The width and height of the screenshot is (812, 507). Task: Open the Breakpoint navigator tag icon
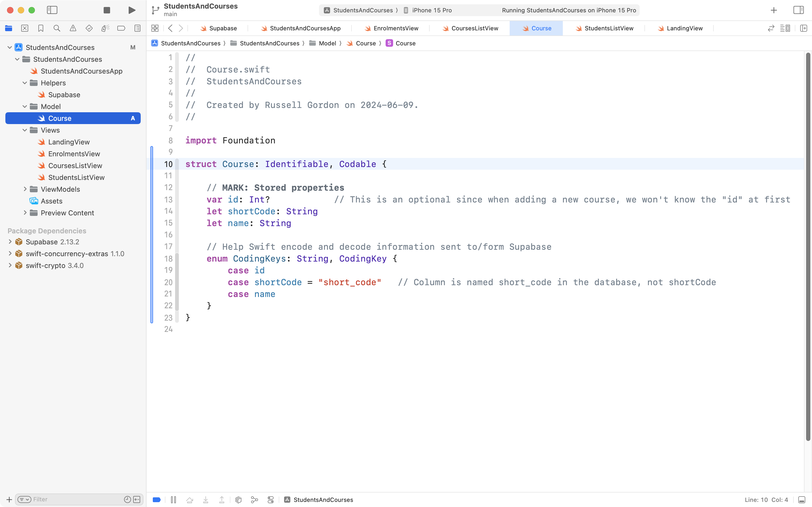[121, 28]
